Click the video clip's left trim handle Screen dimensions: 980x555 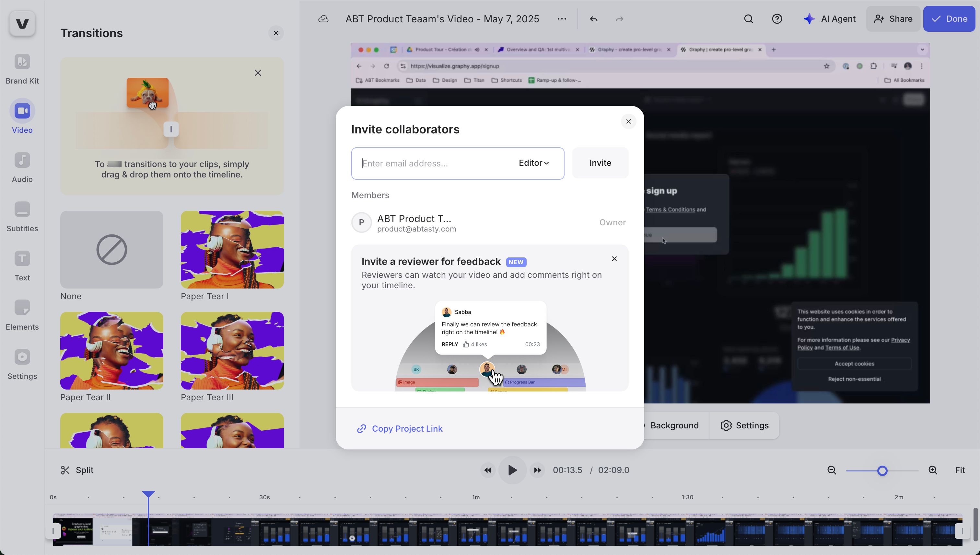pos(53,531)
